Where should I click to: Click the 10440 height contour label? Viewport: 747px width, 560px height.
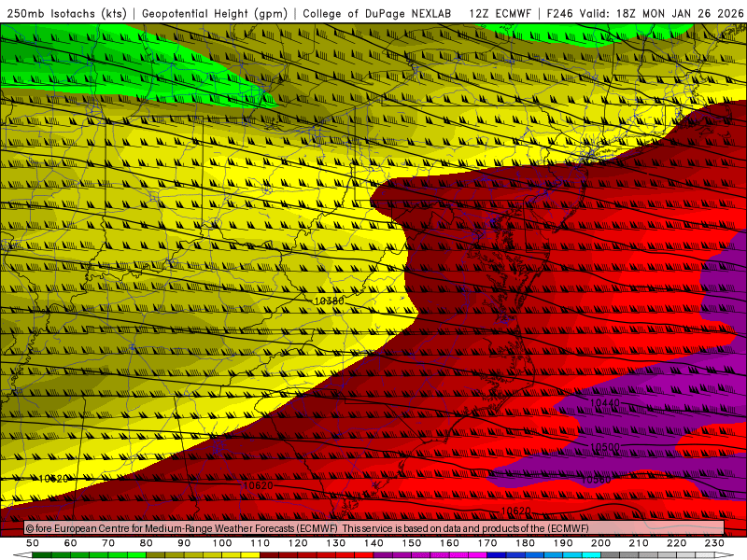point(604,403)
